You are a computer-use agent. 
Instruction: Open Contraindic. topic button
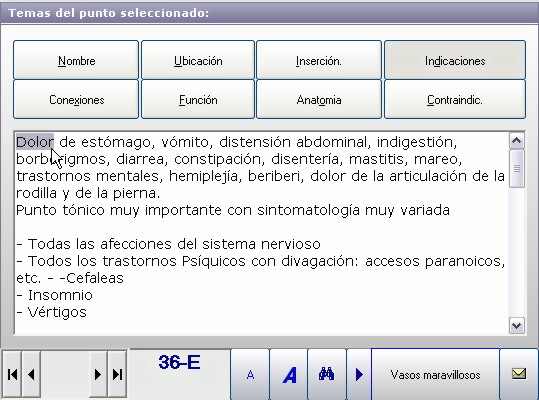(x=455, y=100)
